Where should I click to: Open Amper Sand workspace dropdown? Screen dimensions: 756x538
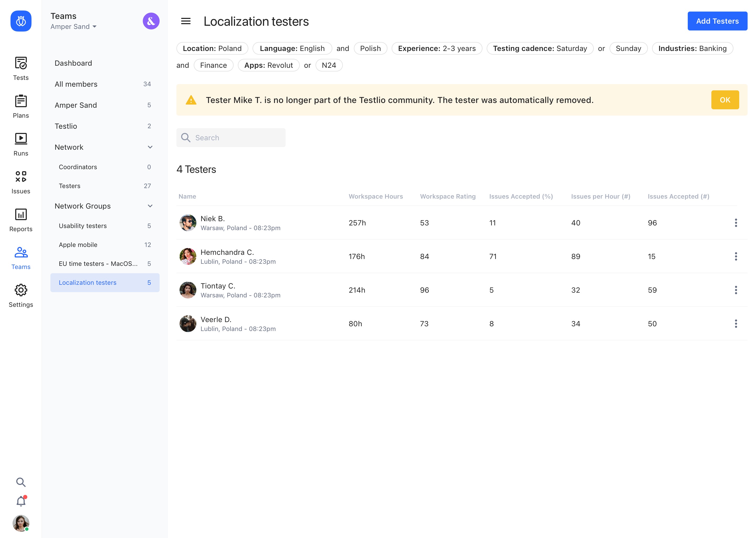pyautogui.click(x=73, y=27)
